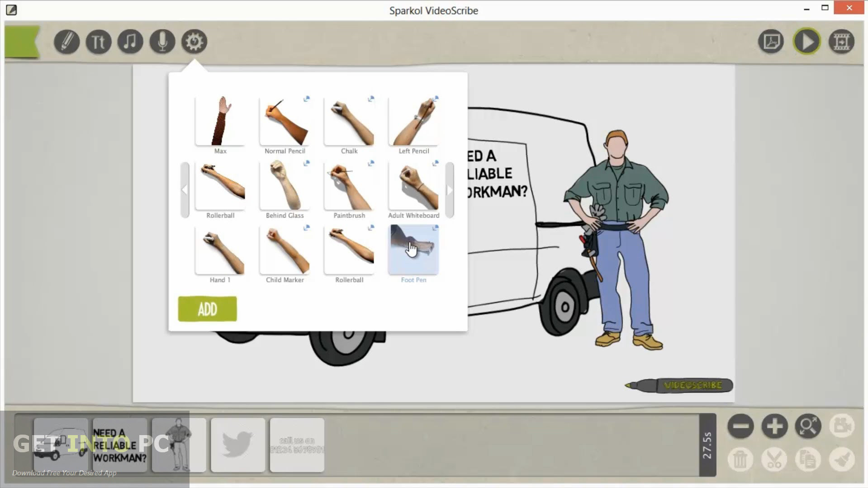This screenshot has height=488, width=868.
Task: Copy element with the clipboard icon
Action: coord(808,460)
